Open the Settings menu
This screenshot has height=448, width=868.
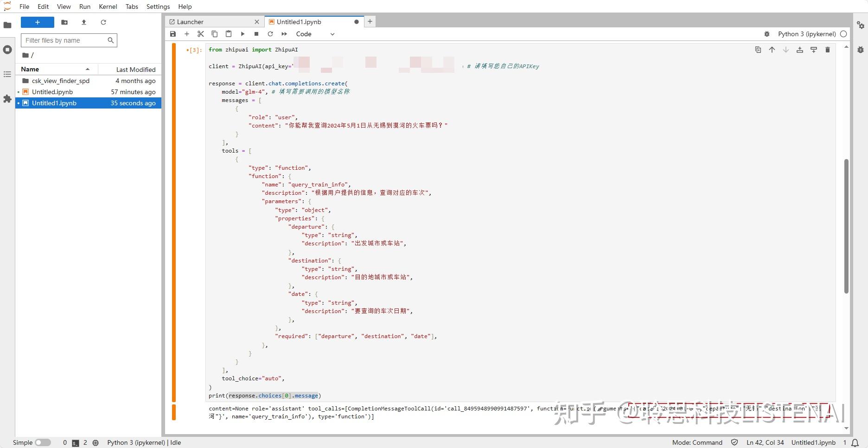(158, 6)
